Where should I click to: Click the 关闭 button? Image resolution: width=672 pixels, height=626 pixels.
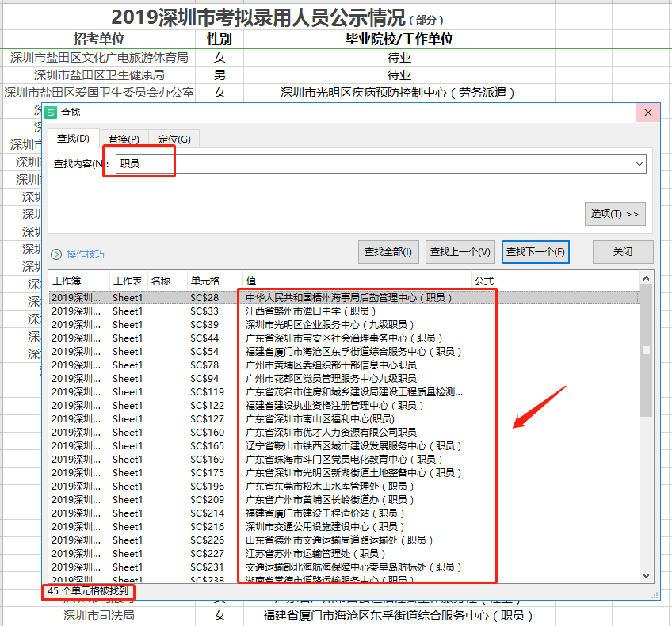(623, 252)
